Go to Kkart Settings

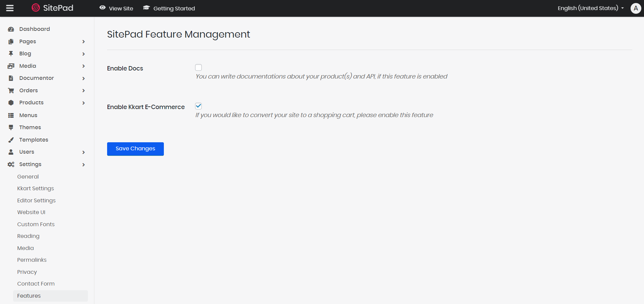(36, 189)
